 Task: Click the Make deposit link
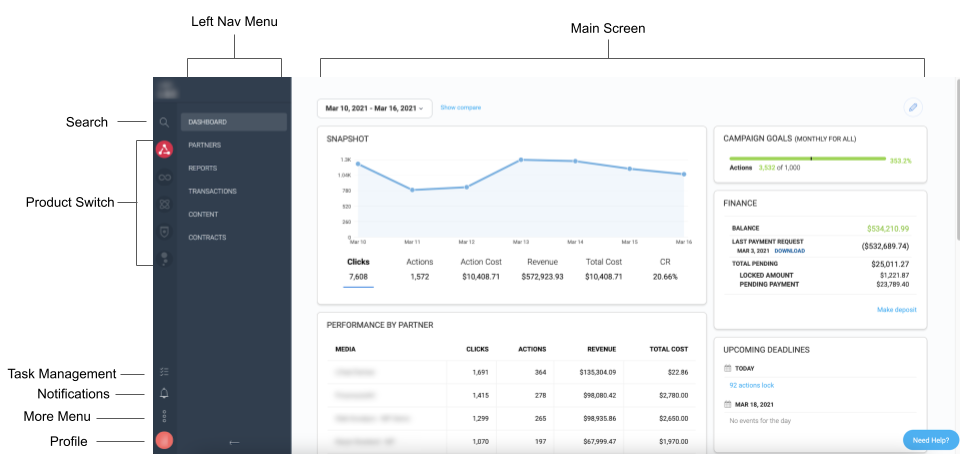point(896,310)
